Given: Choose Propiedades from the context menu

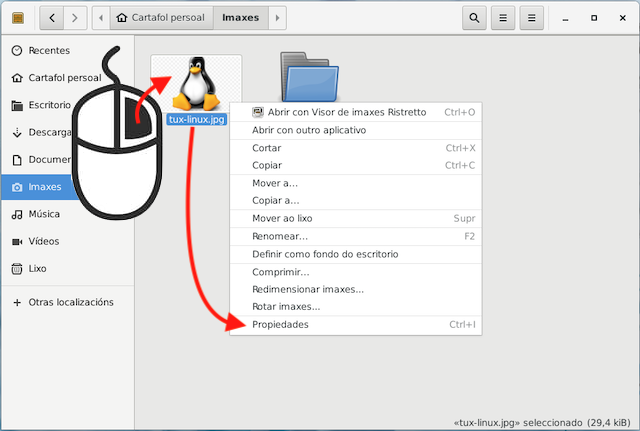Looking at the screenshot, I should coord(281,325).
